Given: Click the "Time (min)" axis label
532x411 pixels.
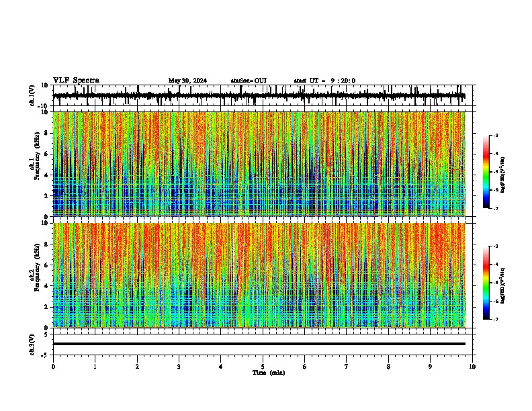Looking at the screenshot, I should coord(269,373).
